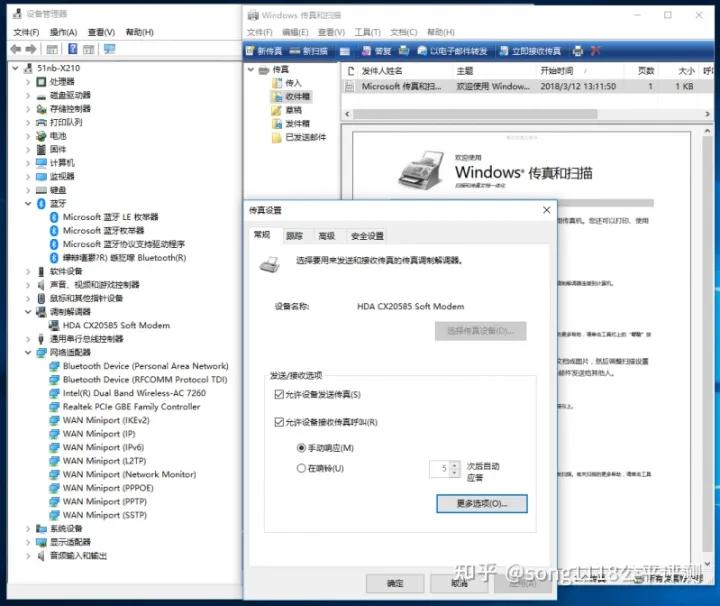Switch to the 安全设置 tab
Viewport: 720px width, 606px height.
pos(367,236)
